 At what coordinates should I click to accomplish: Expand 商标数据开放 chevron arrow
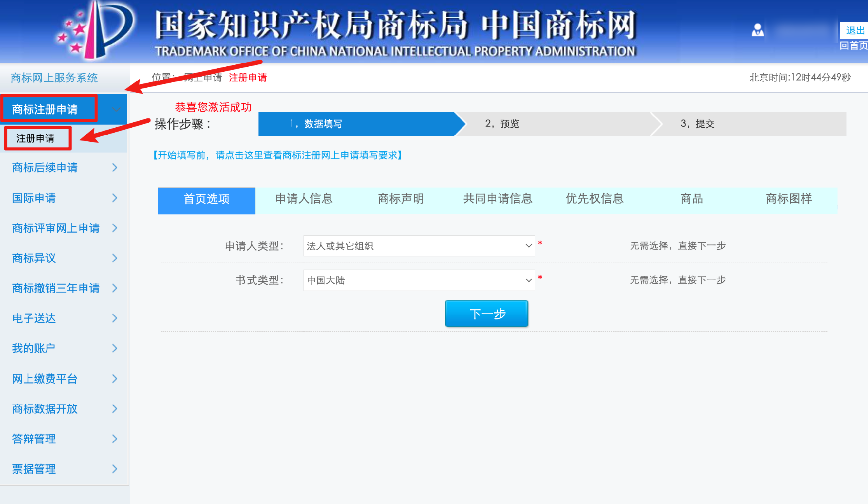click(115, 409)
